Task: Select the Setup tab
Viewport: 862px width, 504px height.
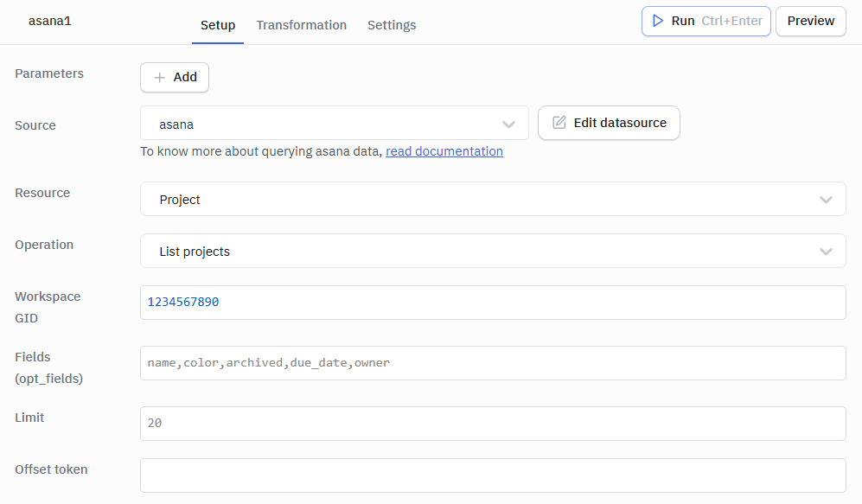Action: 218,25
